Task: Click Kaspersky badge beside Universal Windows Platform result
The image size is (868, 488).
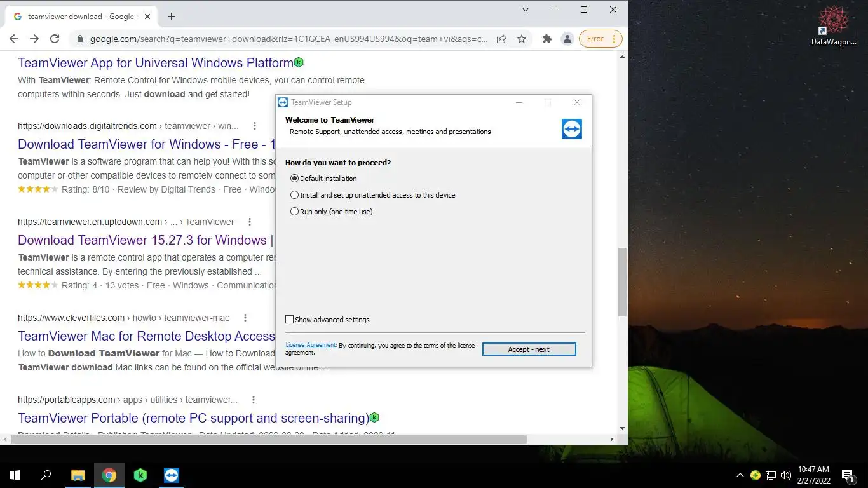Action: (x=299, y=62)
